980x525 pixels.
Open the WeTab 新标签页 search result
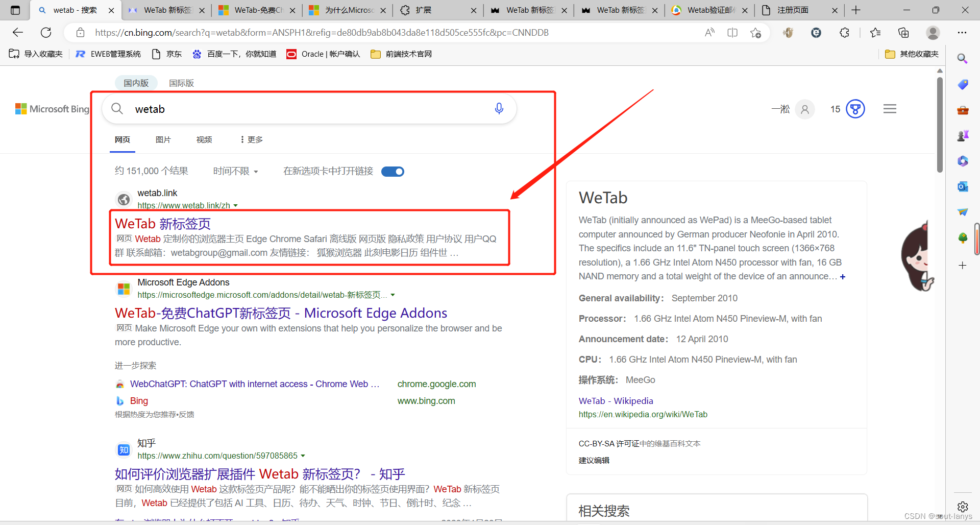163,224
